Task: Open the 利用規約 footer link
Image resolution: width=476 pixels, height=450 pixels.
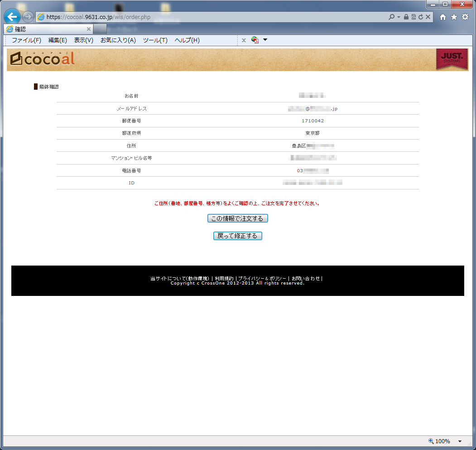Action: (224, 278)
